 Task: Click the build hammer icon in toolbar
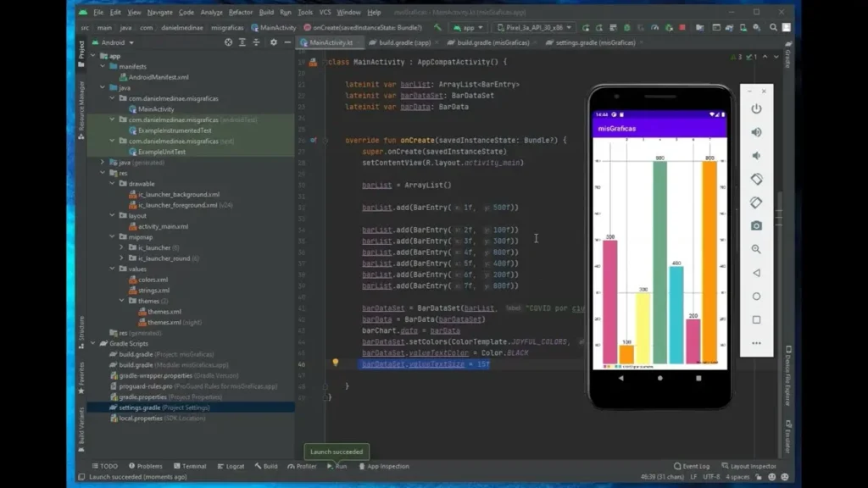click(438, 27)
